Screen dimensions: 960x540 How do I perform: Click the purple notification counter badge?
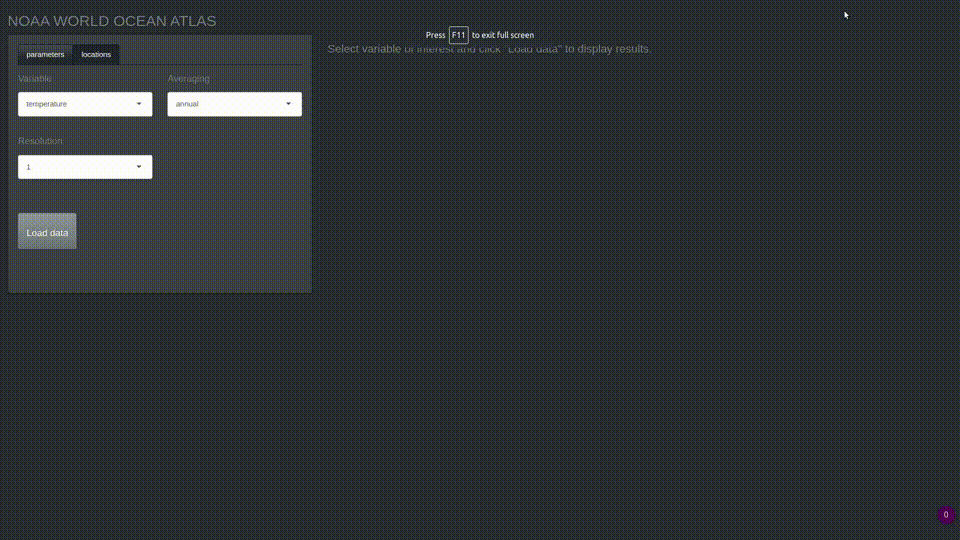click(946, 515)
